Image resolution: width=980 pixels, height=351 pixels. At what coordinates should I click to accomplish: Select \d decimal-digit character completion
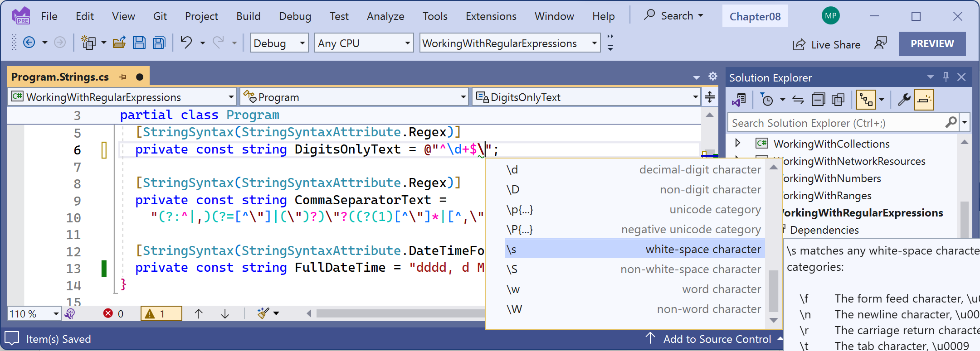click(634, 169)
